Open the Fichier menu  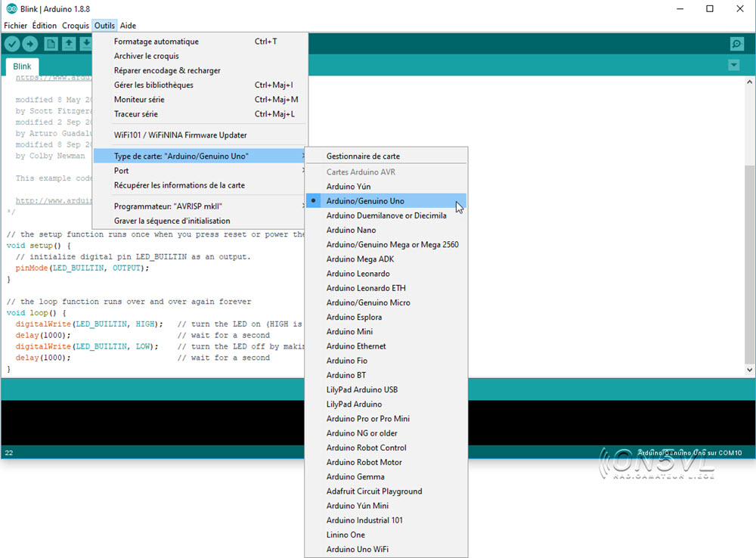tap(15, 26)
